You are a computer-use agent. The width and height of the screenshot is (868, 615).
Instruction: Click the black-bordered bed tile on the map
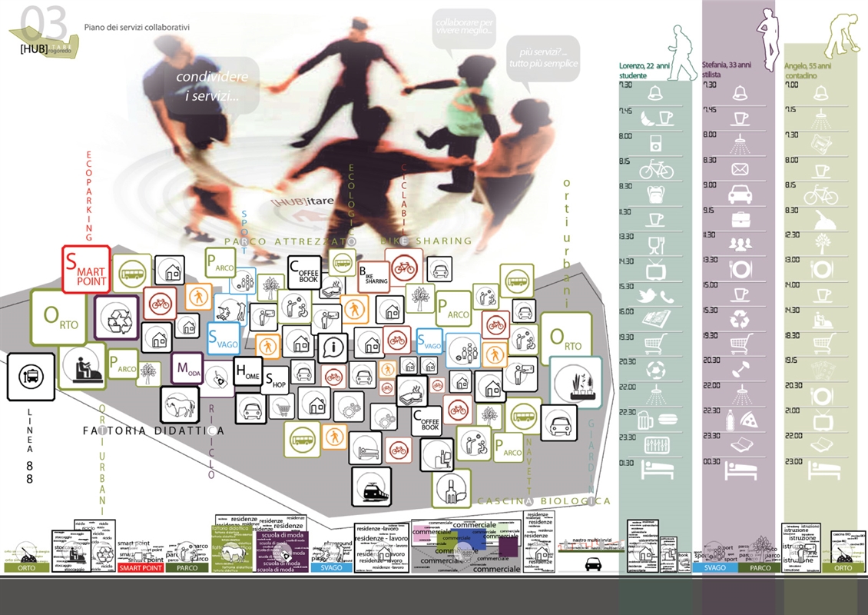click(366, 448)
